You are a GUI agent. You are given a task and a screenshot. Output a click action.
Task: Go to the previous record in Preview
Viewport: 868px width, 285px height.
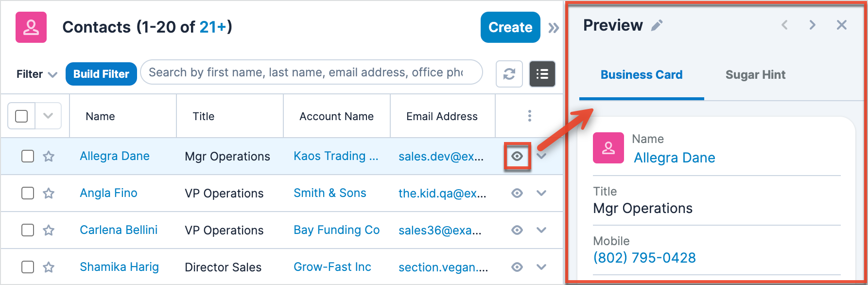click(x=784, y=25)
